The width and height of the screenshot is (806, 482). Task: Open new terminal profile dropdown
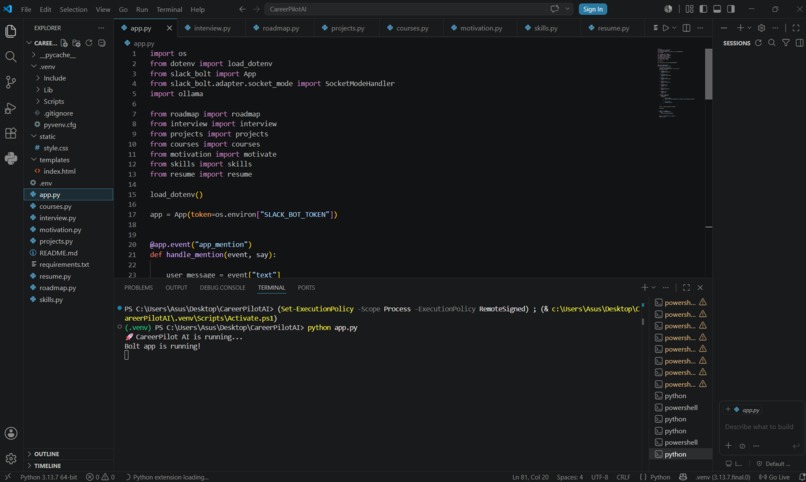pyautogui.click(x=653, y=288)
